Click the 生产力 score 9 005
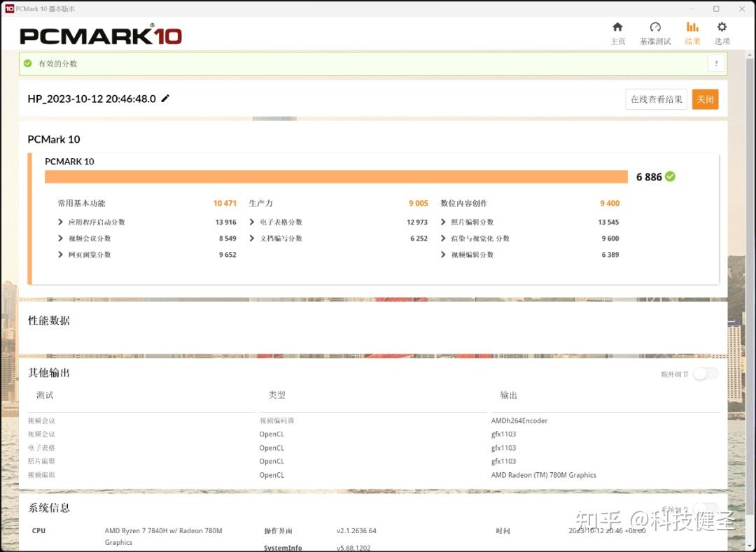This screenshot has width=756, height=552. [419, 204]
